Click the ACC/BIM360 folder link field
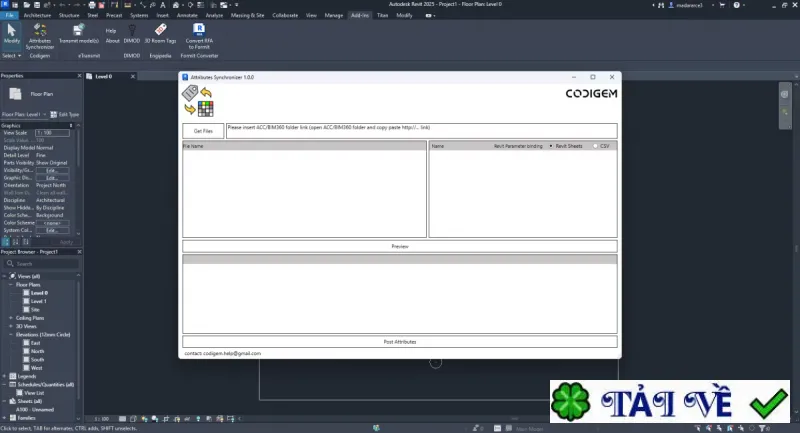Viewport: 800px width, 433px height. (421, 131)
